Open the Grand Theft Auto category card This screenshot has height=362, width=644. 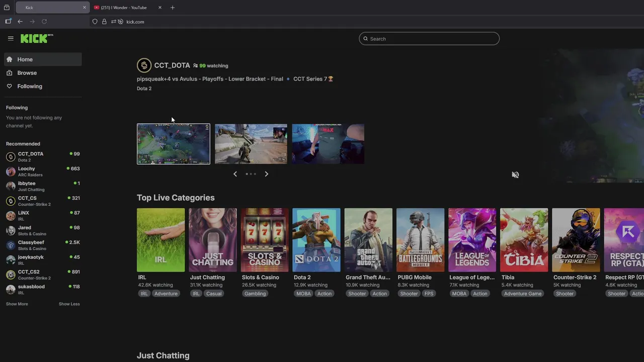[x=368, y=240]
